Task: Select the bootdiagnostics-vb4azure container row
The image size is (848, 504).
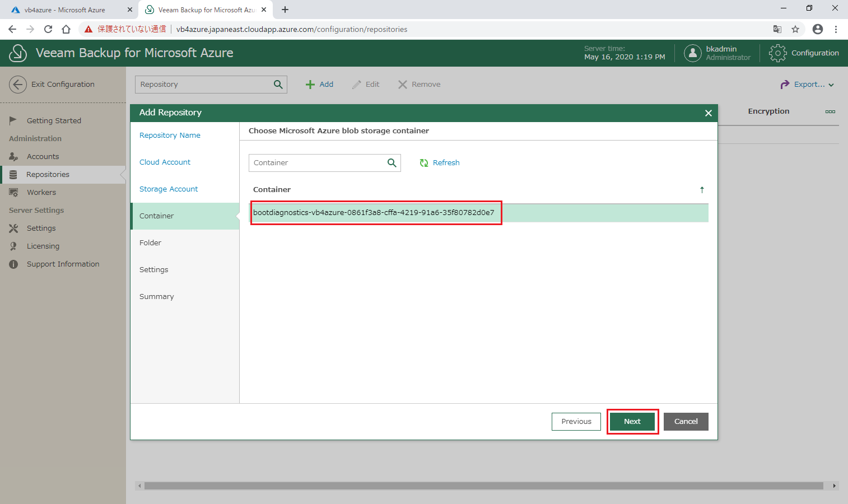Action: click(x=478, y=213)
